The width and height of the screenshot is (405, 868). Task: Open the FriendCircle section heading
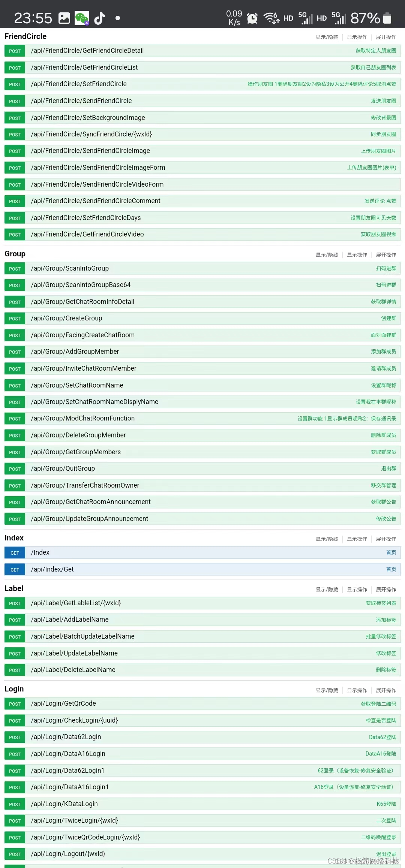(x=25, y=36)
